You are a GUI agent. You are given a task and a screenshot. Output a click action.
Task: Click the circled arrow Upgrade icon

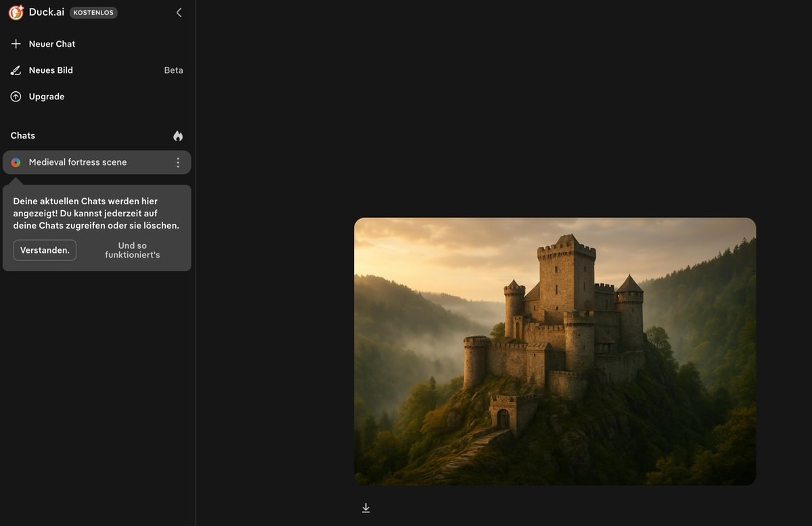[x=16, y=97]
